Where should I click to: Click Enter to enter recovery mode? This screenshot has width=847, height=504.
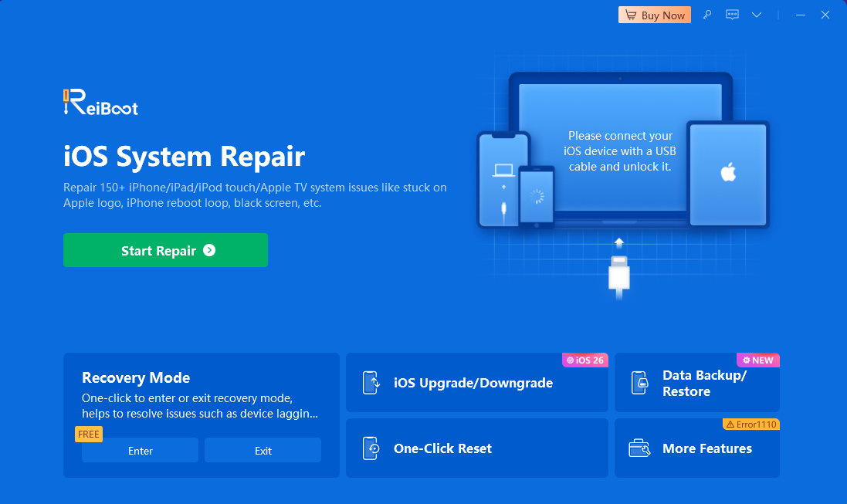pyautogui.click(x=140, y=451)
